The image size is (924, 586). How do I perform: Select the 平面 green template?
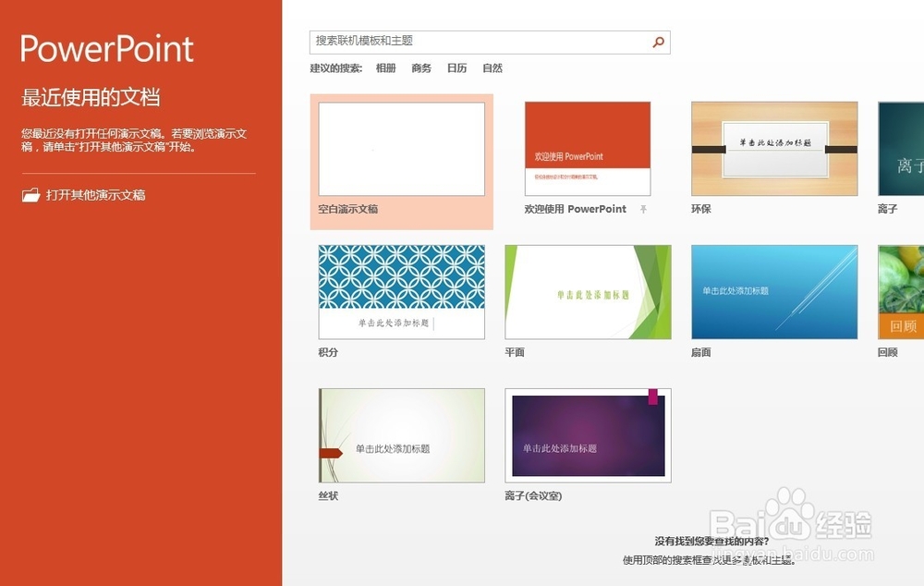588,292
